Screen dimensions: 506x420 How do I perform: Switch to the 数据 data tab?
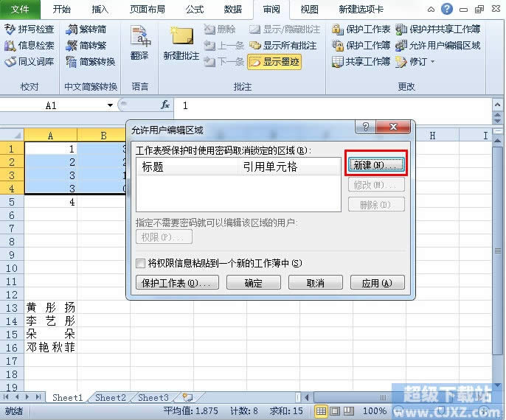coord(232,10)
